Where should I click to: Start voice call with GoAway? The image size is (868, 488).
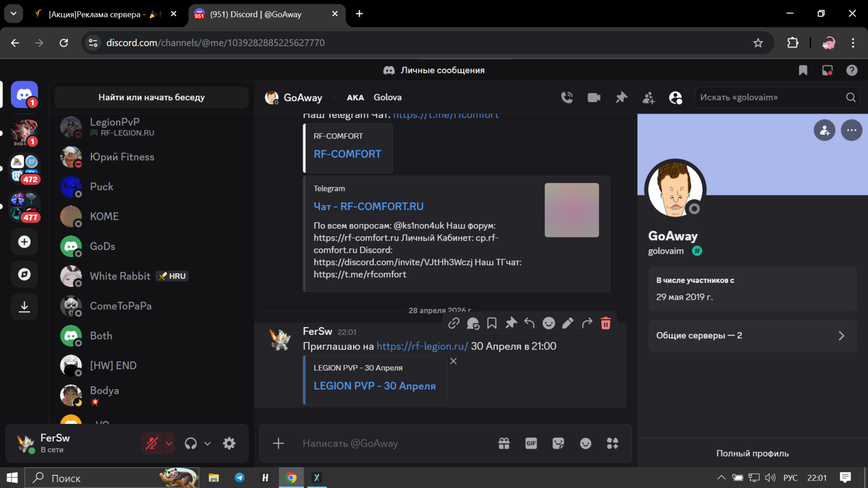567,97
